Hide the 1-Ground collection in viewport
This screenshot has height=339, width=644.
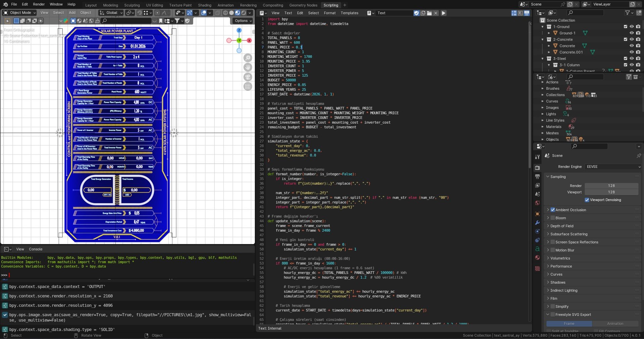(632, 26)
